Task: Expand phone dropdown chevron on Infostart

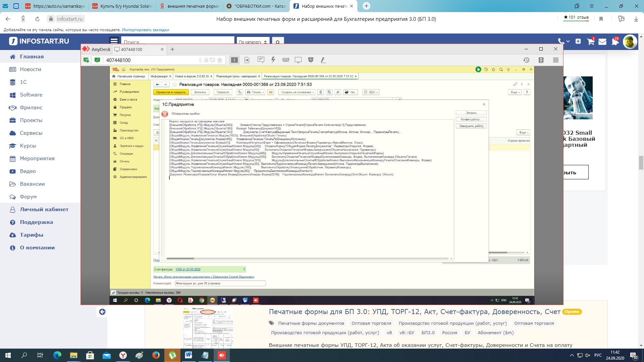Action: (568, 41)
